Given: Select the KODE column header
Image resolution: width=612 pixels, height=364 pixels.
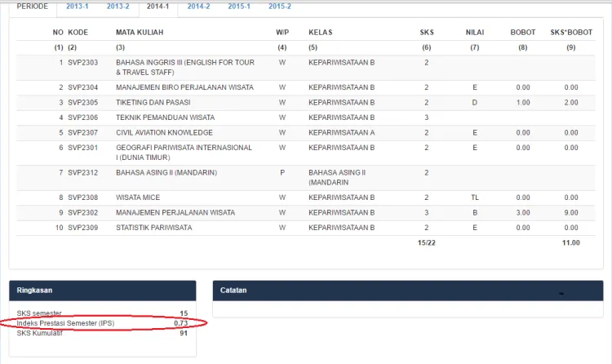Looking at the screenshot, I should click(x=78, y=33).
